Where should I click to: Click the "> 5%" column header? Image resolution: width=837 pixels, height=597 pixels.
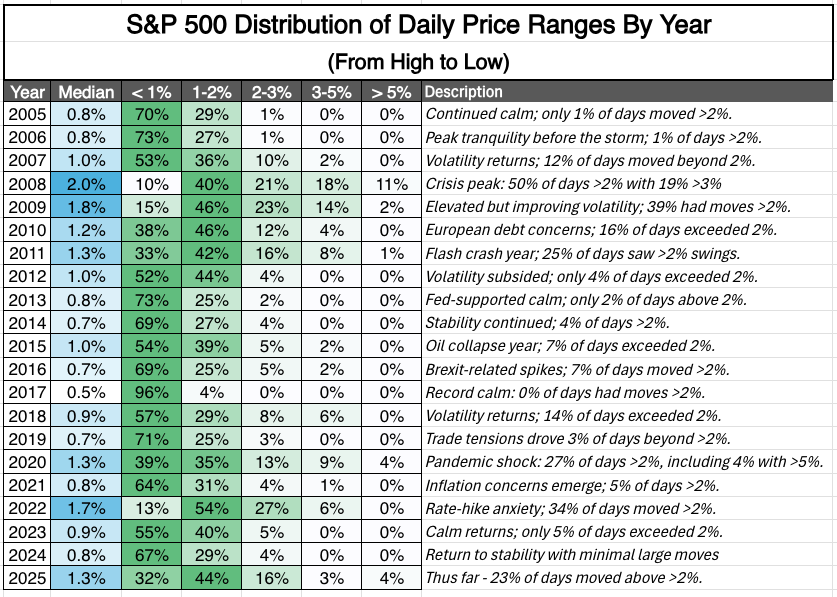pos(392,92)
